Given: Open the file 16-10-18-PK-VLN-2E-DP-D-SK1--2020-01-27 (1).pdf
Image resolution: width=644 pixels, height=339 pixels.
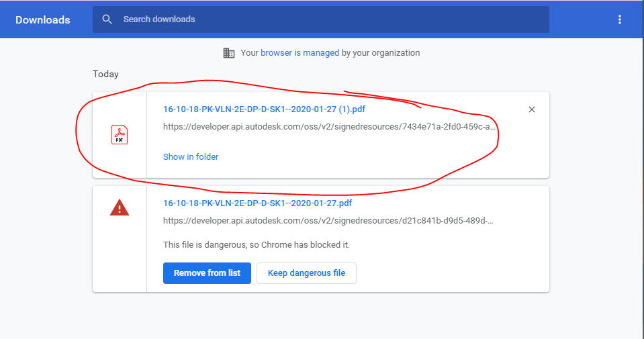Looking at the screenshot, I should click(x=264, y=109).
